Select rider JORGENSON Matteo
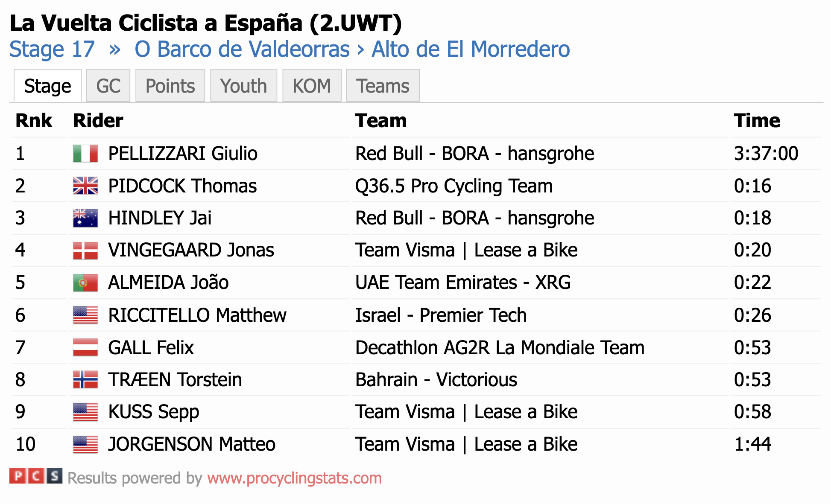This screenshot has width=831, height=504. tap(192, 444)
